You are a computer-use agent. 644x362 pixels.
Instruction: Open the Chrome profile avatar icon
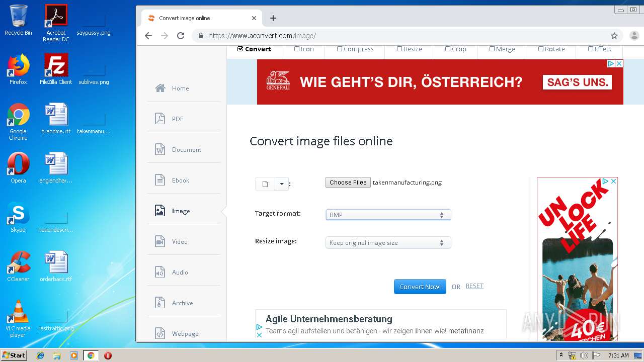(634, 36)
